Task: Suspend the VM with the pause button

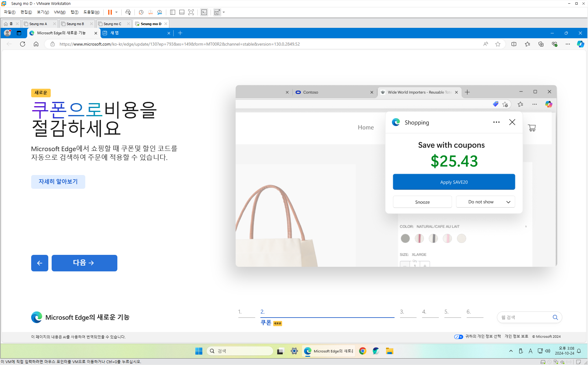Action: coord(110,12)
